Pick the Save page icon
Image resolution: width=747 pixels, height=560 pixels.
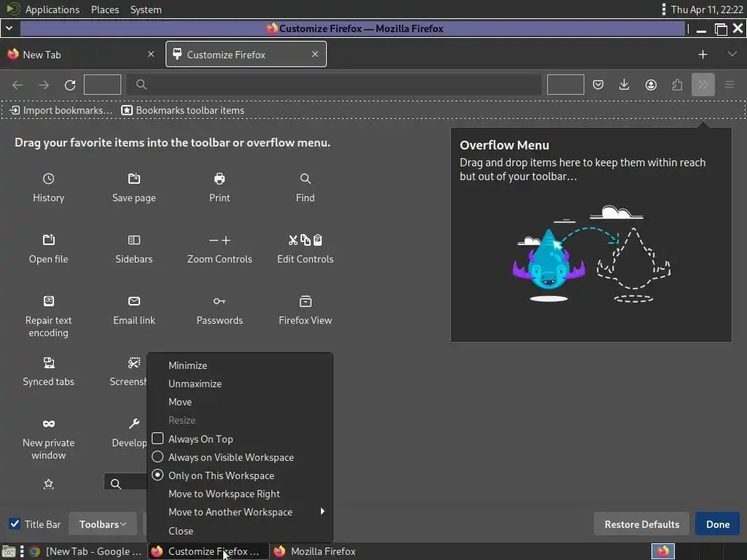coord(134,179)
